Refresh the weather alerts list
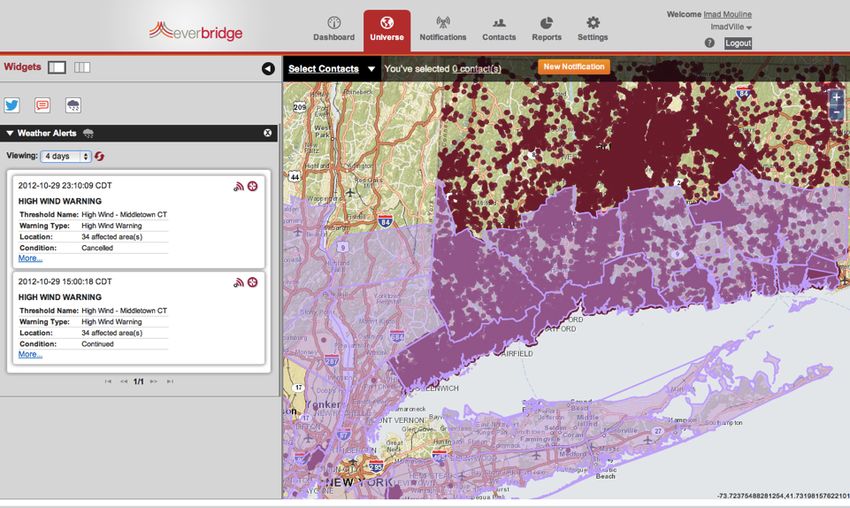The height and width of the screenshot is (508, 850). [100, 157]
